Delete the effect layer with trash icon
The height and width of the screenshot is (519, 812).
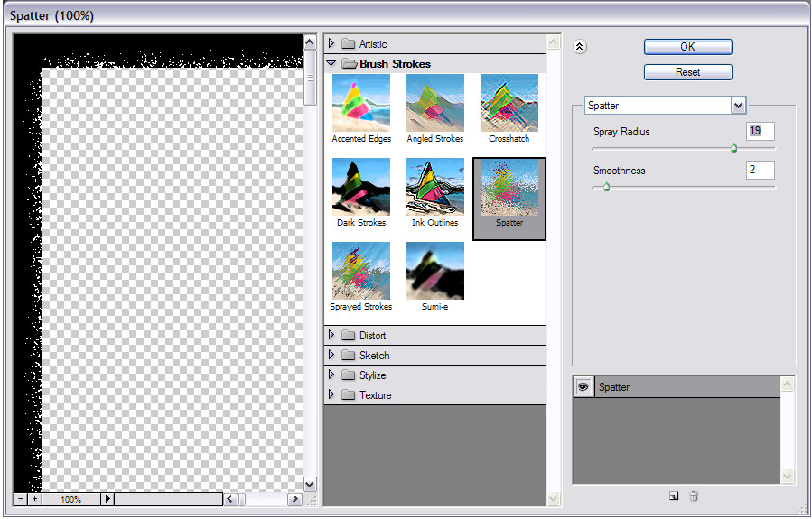tap(694, 496)
